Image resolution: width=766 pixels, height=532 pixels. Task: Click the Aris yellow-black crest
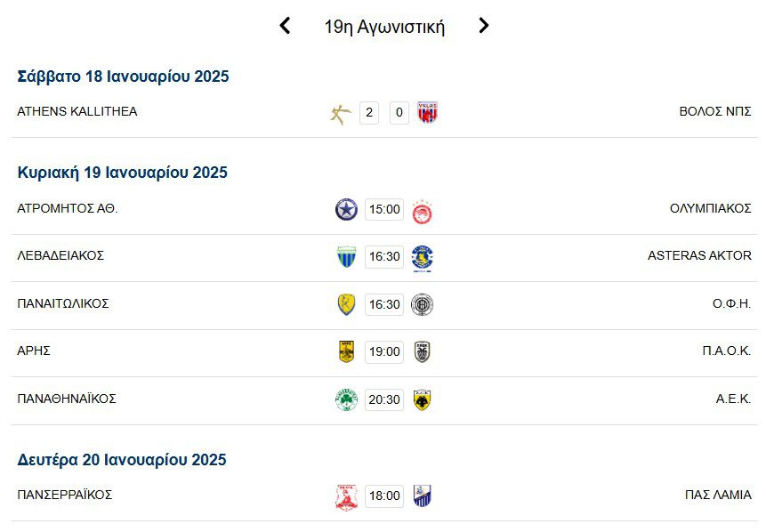[346, 352]
